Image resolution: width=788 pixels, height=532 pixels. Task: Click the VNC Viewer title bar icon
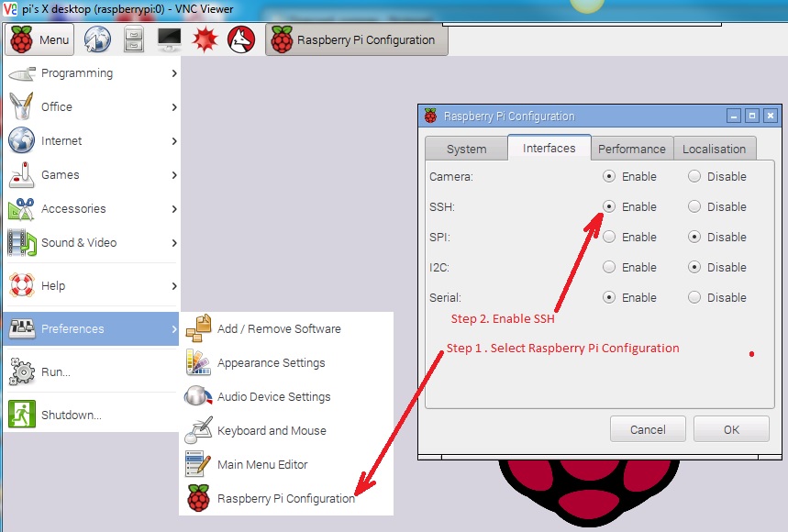(9, 8)
